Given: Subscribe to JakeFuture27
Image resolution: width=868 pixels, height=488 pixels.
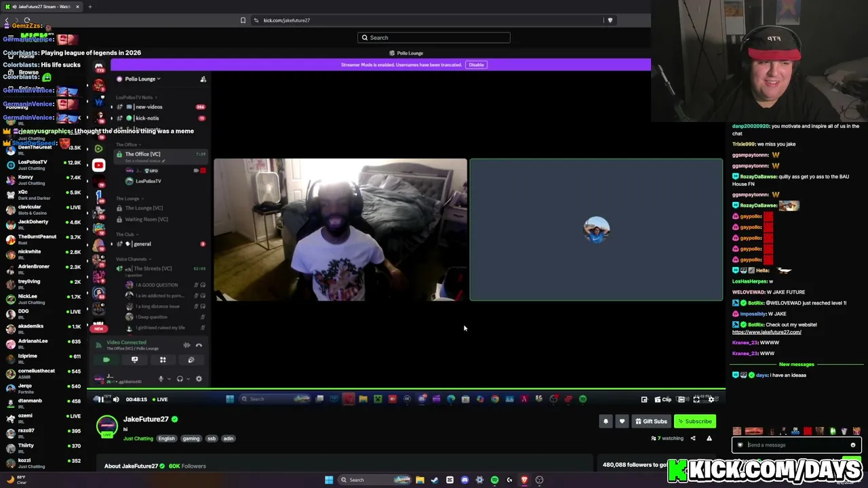Looking at the screenshot, I should (x=695, y=421).
